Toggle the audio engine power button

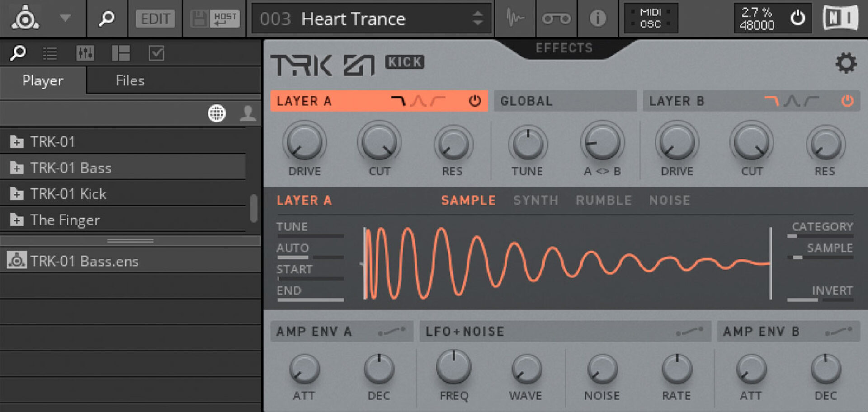coord(797,18)
